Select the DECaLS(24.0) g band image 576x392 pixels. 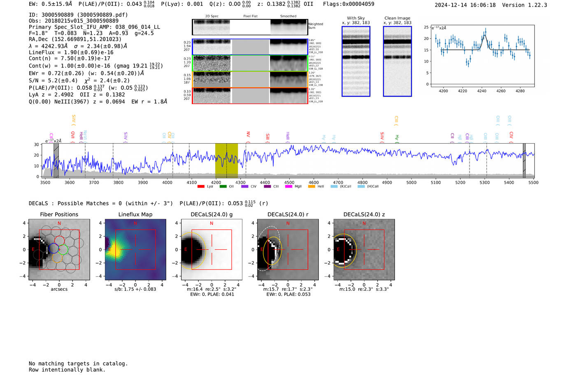click(x=211, y=249)
